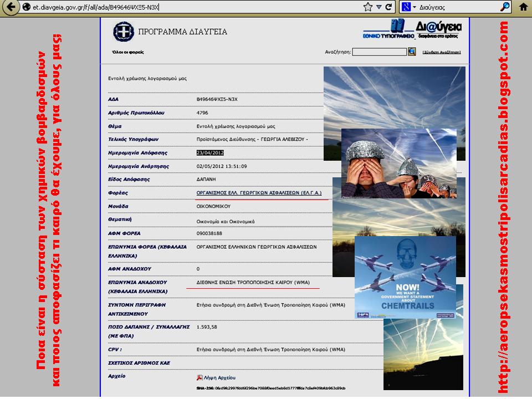Screen dimensions: 532x399
Task: Focus the Αναζήτηση search field
Action: pyautogui.click(x=379, y=52)
